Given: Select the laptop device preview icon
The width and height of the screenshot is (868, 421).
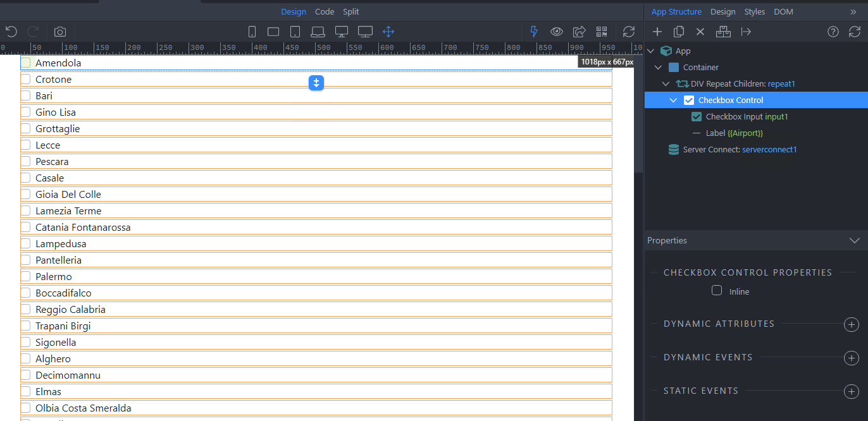Looking at the screenshot, I should [318, 32].
